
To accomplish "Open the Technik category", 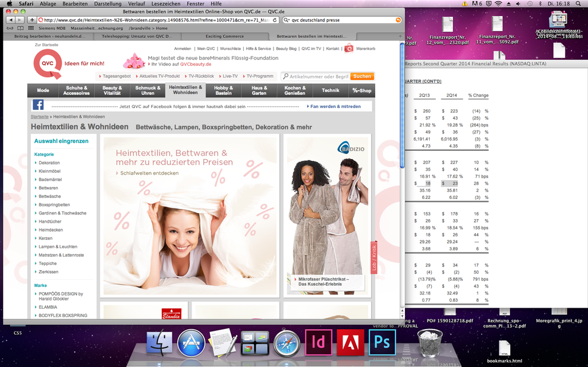I will (x=331, y=90).
